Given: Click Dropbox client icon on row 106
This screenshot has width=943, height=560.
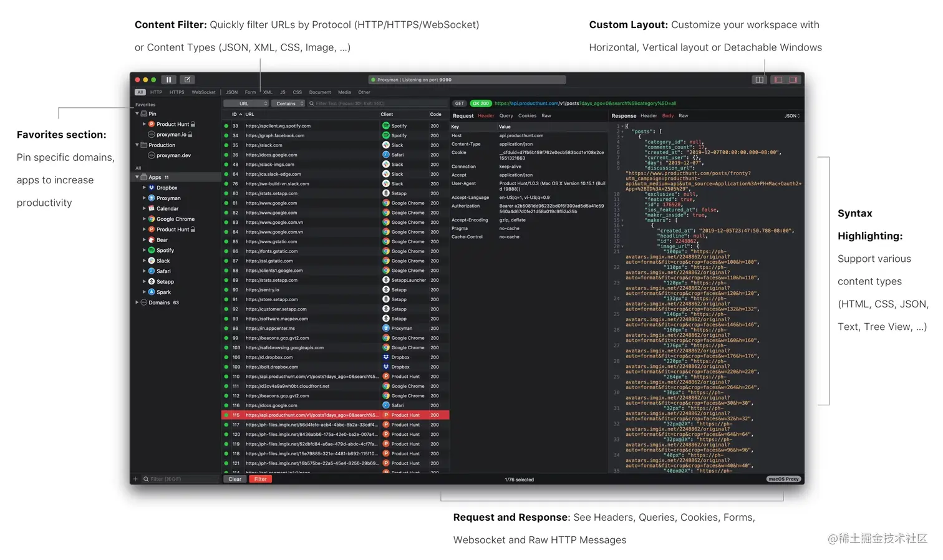Looking at the screenshot, I should [386, 357].
